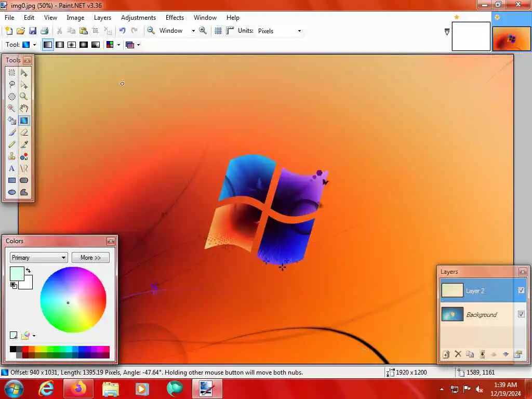Open the Adjustments menu
The image size is (532, 399).
tap(138, 18)
